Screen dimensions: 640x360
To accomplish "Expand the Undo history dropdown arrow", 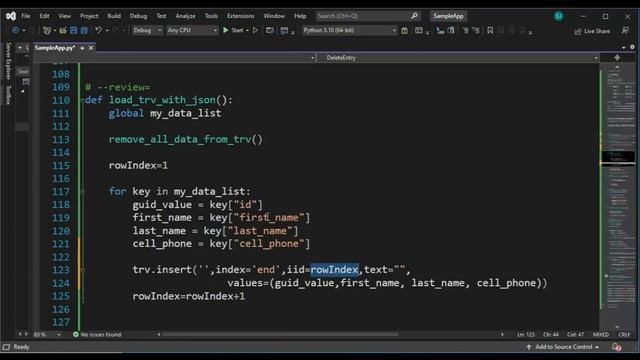I will (x=107, y=31).
